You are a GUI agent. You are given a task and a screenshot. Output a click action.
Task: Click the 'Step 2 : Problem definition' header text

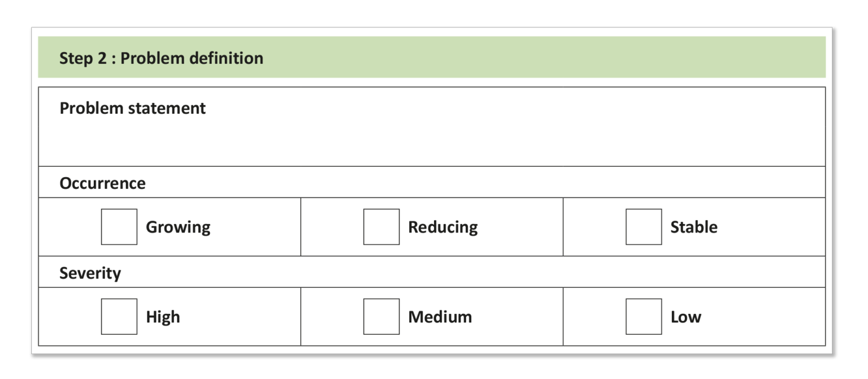(162, 58)
